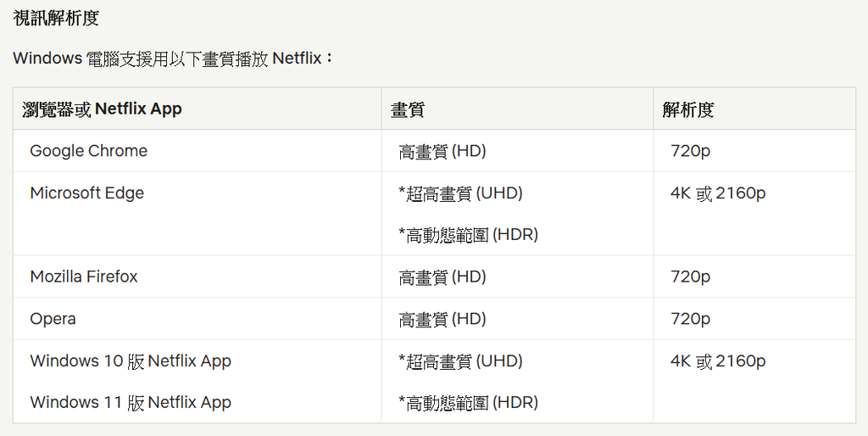The width and height of the screenshot is (868, 436).
Task: Click the 瀏覽器或 Netflix App column header
Action: point(102,109)
